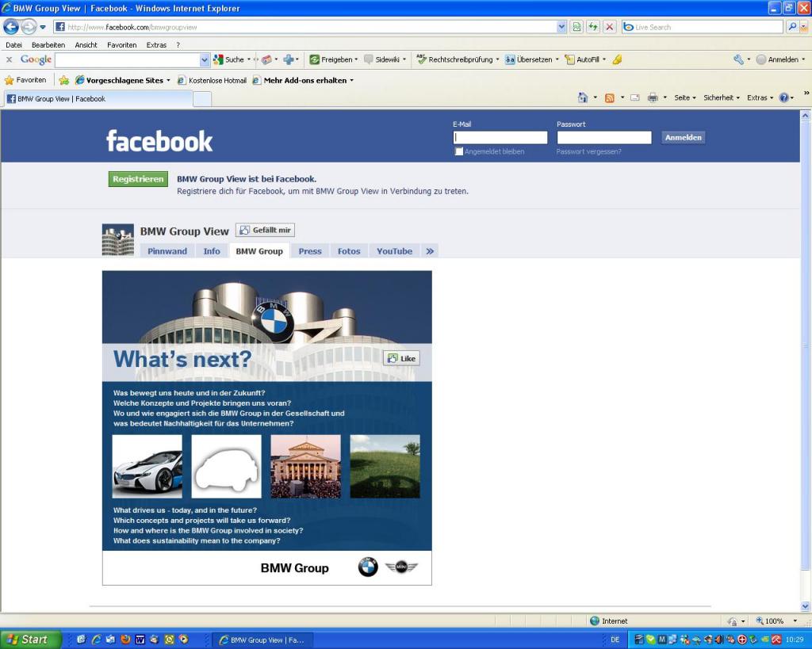This screenshot has width=812, height=649.
Task: Click the browser Forward arrow
Action: coord(29,26)
